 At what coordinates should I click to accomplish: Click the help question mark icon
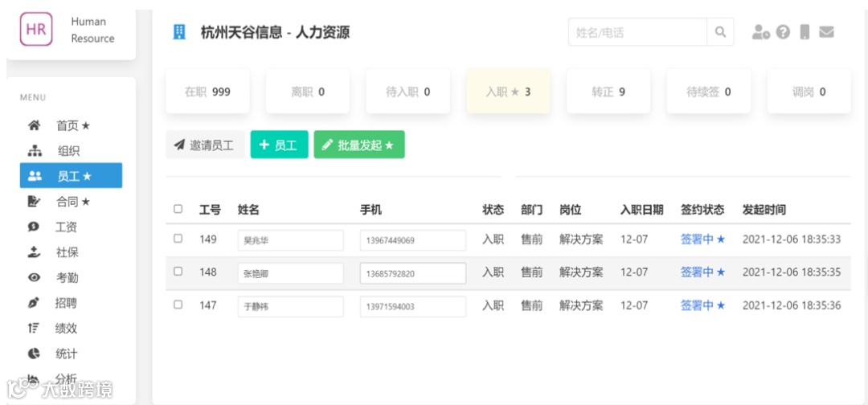pos(783,33)
